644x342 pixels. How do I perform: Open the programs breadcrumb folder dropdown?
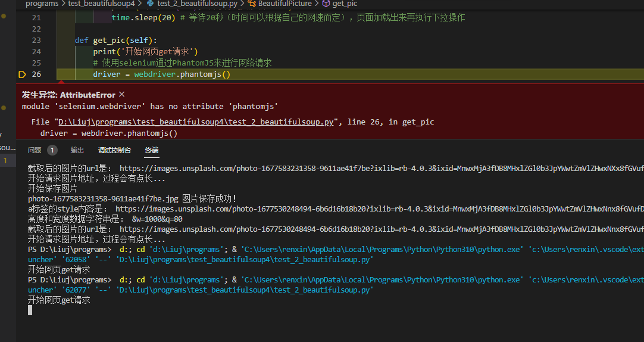pos(42,4)
